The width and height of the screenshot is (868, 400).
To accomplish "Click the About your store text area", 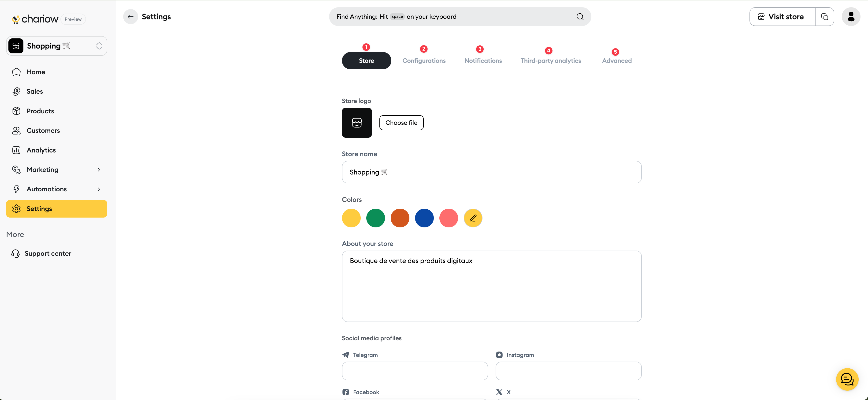I will click(x=492, y=286).
